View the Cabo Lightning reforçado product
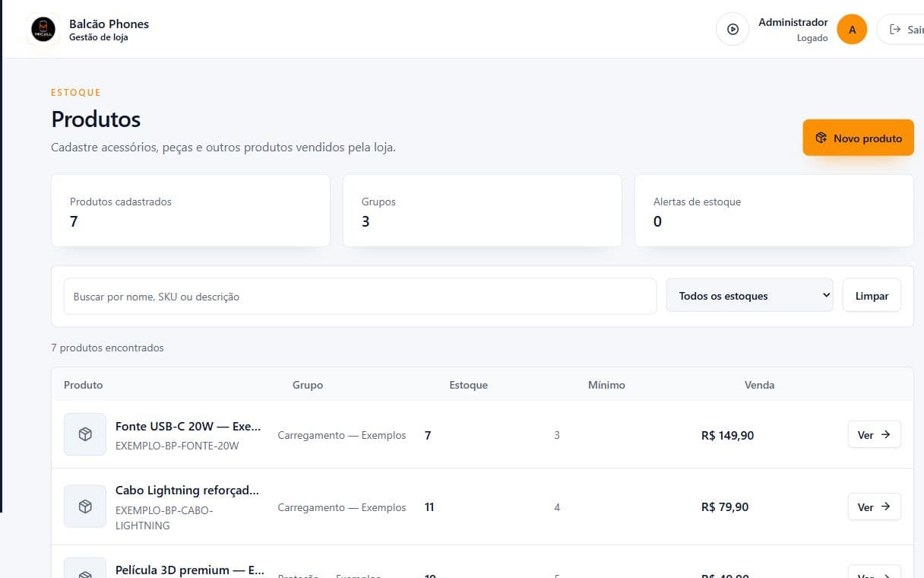924x578 pixels. click(x=874, y=507)
